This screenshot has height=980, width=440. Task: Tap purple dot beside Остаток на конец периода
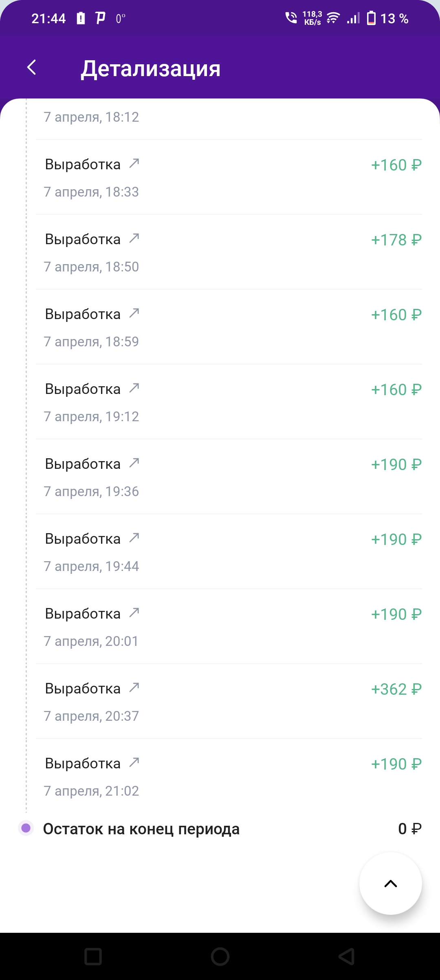26,828
